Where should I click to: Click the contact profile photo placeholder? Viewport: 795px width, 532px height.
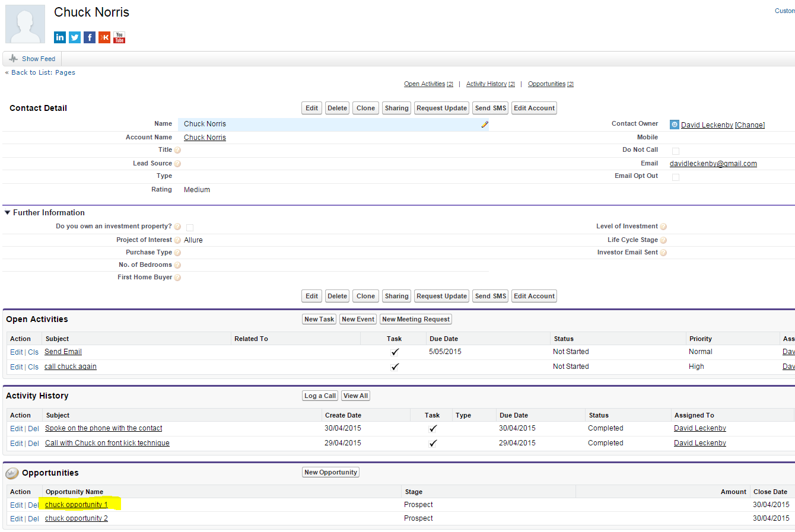(x=25, y=24)
